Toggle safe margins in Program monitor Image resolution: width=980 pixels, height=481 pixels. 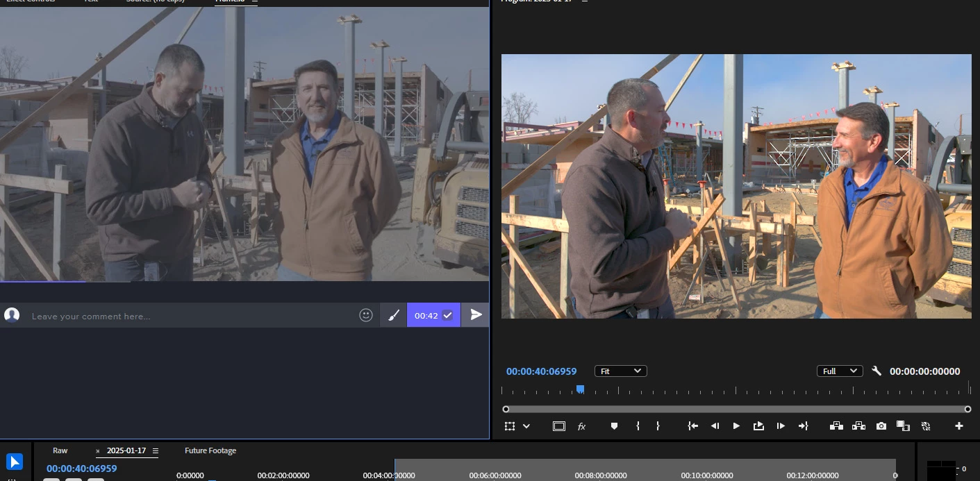tap(559, 426)
